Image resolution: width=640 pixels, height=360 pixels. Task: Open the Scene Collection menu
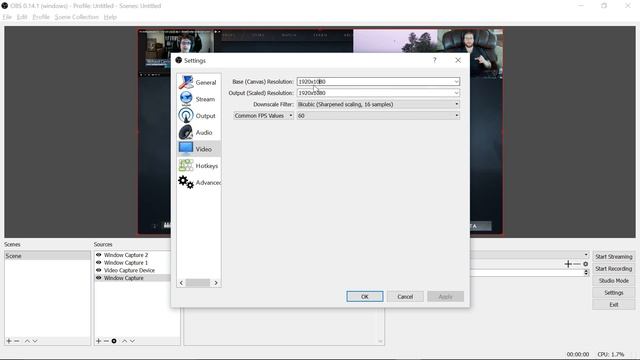[77, 17]
